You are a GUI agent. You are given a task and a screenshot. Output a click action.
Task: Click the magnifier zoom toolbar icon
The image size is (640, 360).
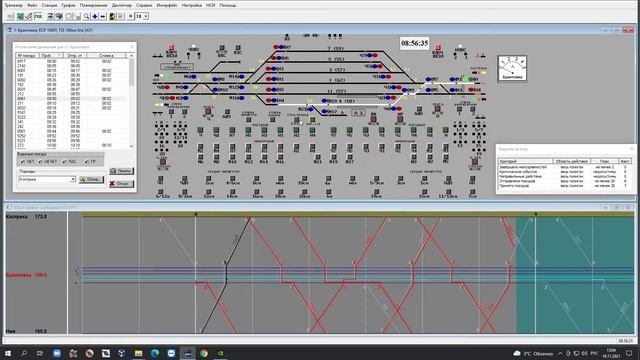point(87,16)
